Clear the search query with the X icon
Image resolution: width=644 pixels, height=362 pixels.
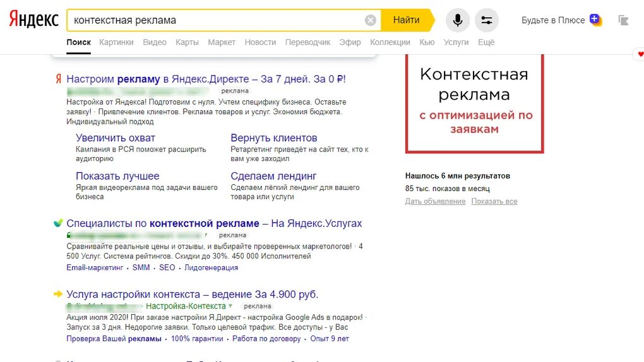click(371, 20)
